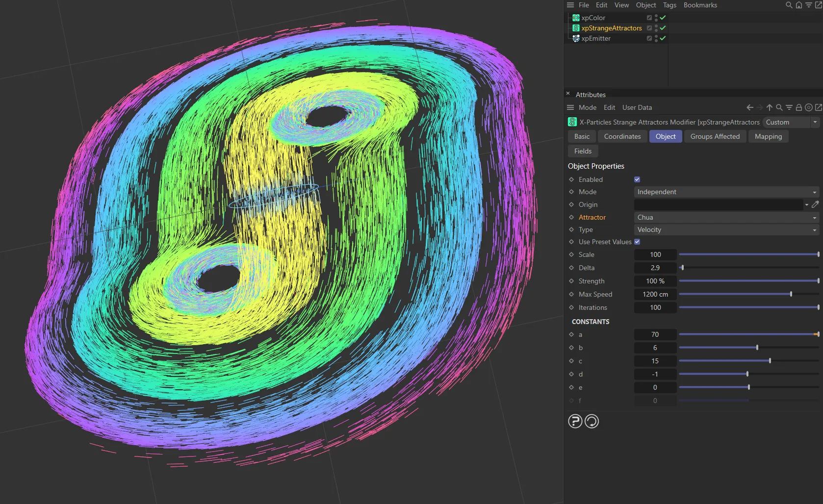Click the question mark help icon
Viewport: 823px width, 504px height.
click(575, 421)
